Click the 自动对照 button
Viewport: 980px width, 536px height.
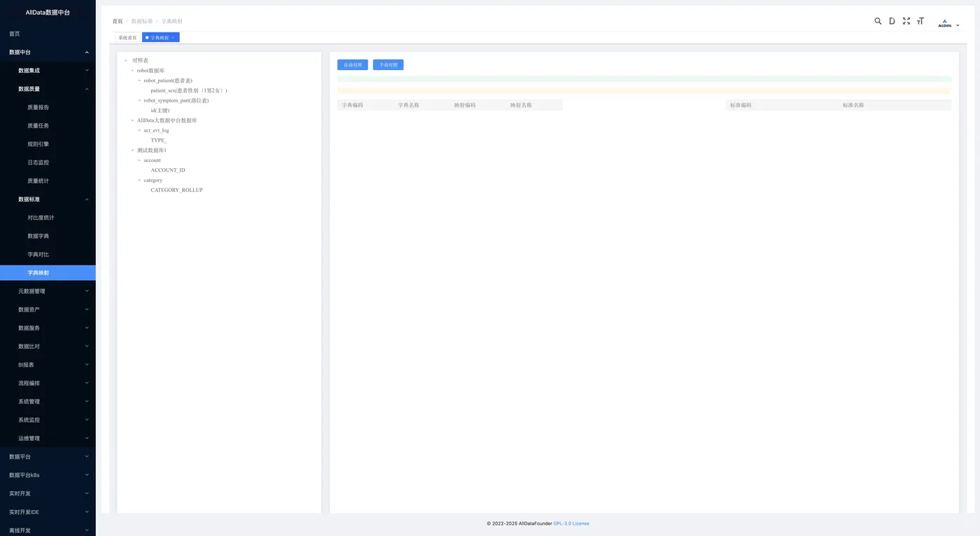tap(353, 64)
